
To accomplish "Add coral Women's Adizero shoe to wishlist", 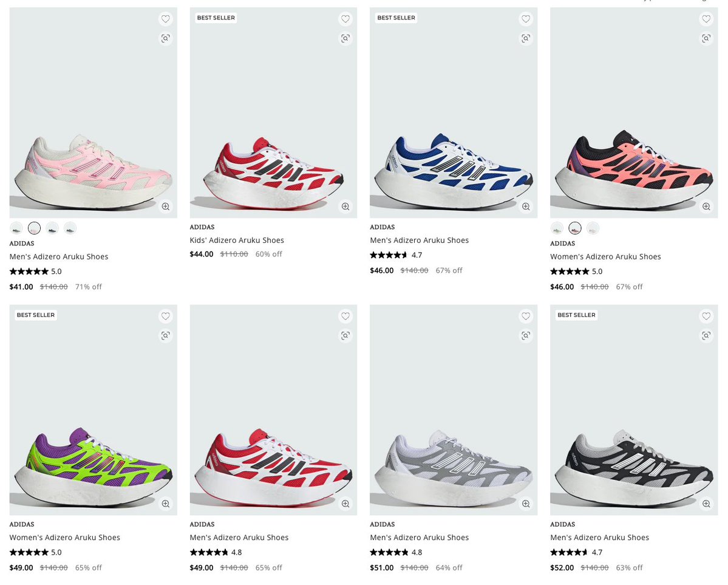I will pos(706,19).
